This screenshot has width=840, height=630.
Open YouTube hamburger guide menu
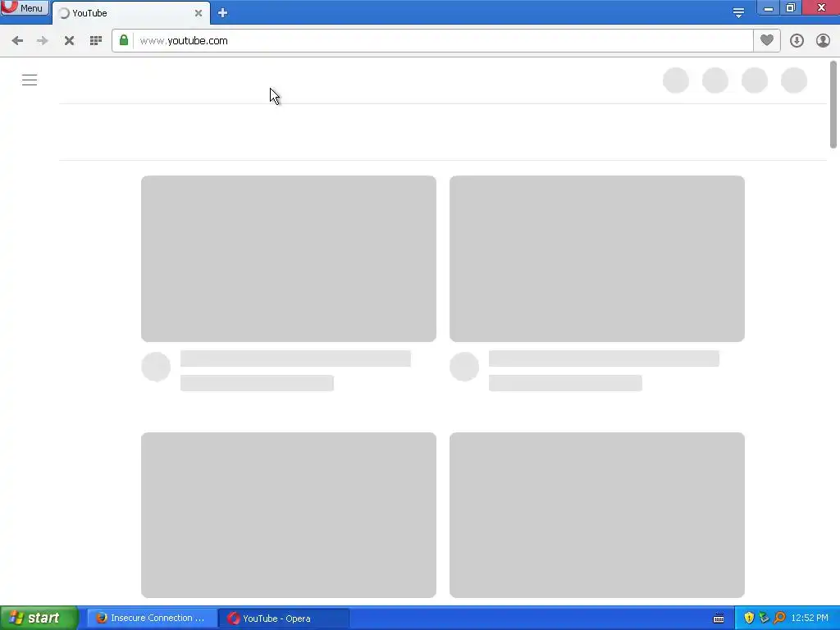(30, 80)
